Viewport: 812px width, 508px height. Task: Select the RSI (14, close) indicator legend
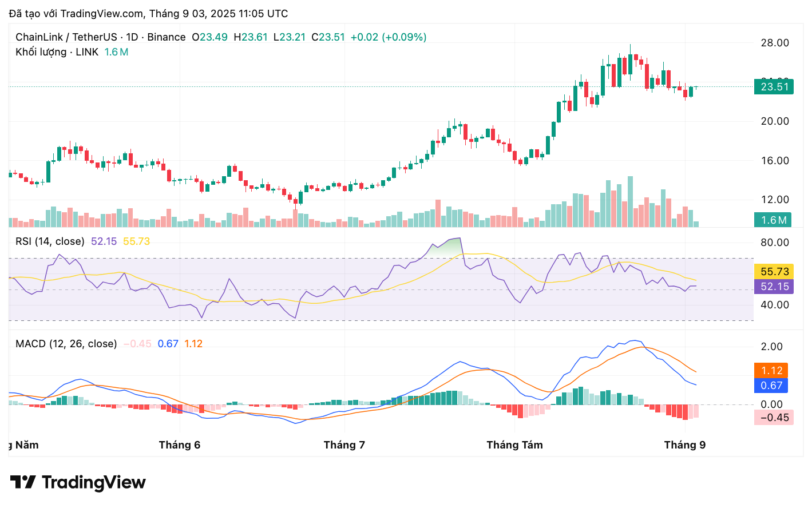tap(50, 241)
